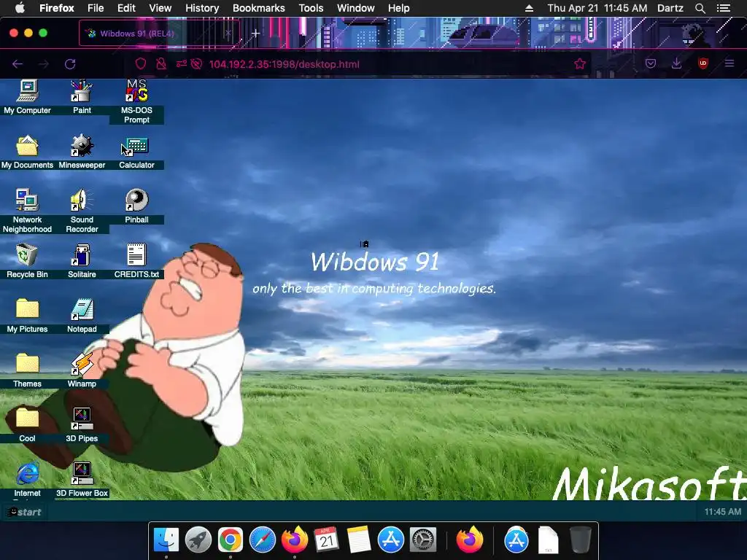Screen dimensions: 747x560
Task: Open Safari from the Dock
Action: pyautogui.click(x=263, y=540)
